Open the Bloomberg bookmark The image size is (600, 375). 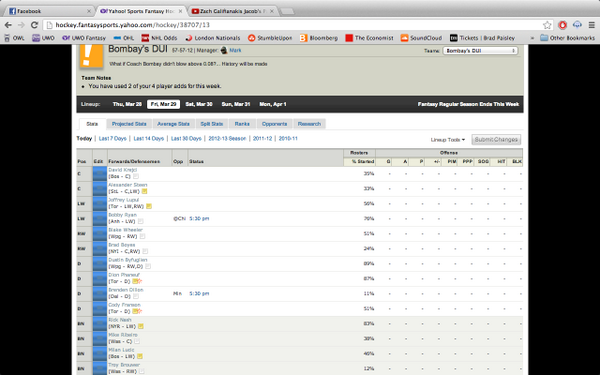pos(319,38)
